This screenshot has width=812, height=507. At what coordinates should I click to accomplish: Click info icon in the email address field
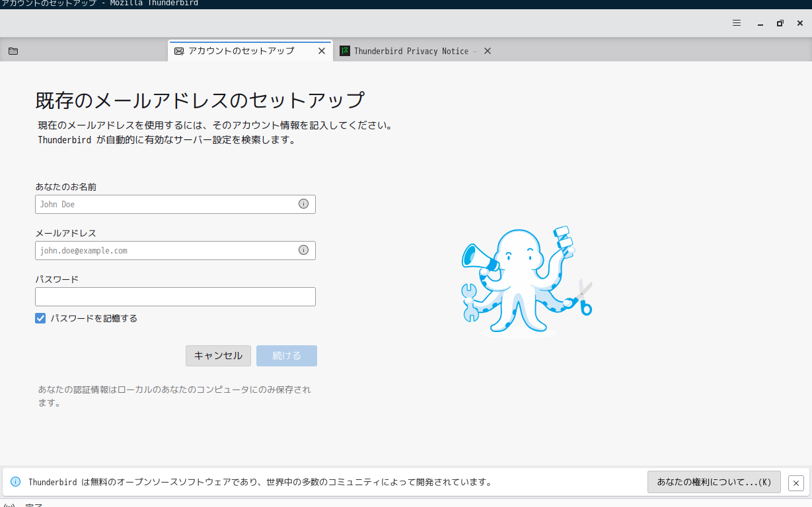pyautogui.click(x=303, y=250)
